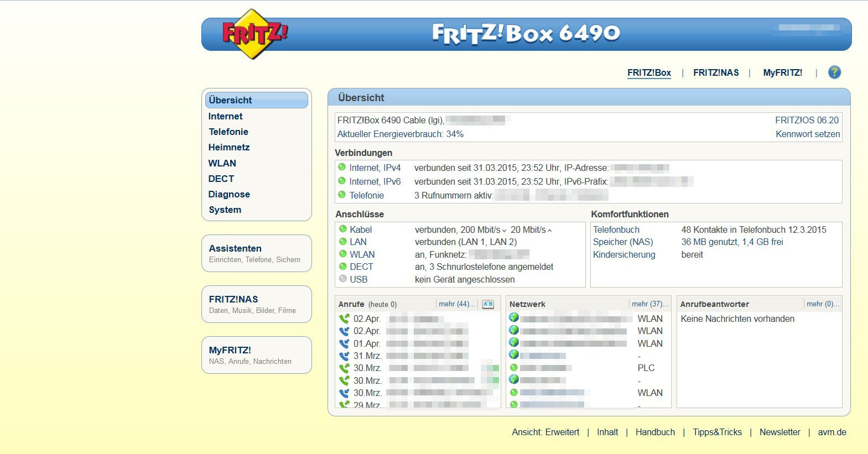Open the Internet, IPv4 connection link

coord(375,168)
